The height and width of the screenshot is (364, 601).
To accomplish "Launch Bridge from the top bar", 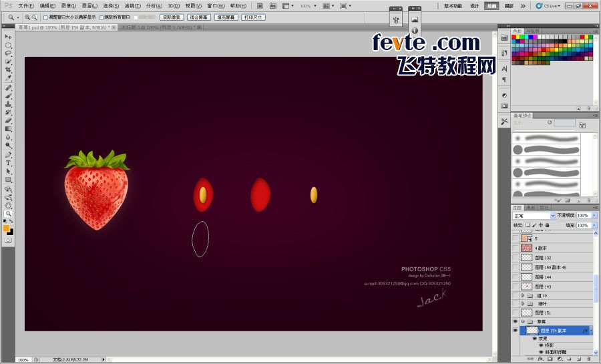I will coord(260,6).
